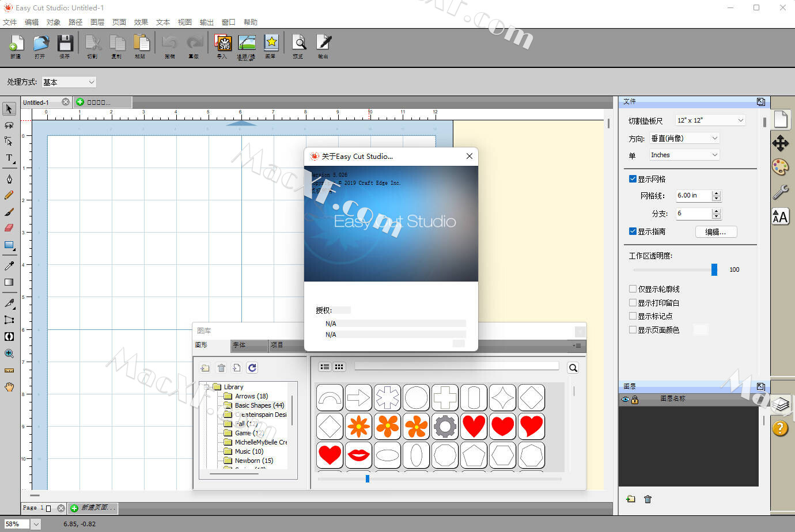
Task: Select Basic Shapes (44) folder
Action: pyautogui.click(x=259, y=405)
